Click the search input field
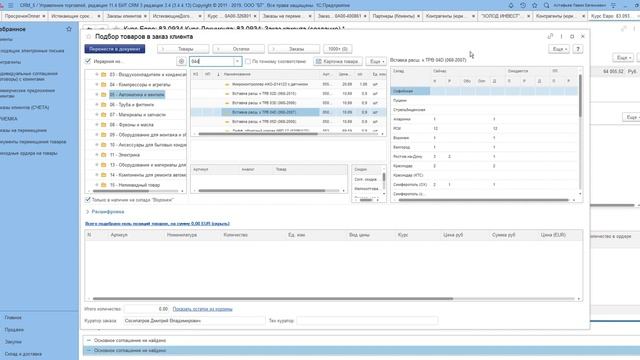This screenshot has height=360, width=640. pyautogui.click(x=211, y=61)
